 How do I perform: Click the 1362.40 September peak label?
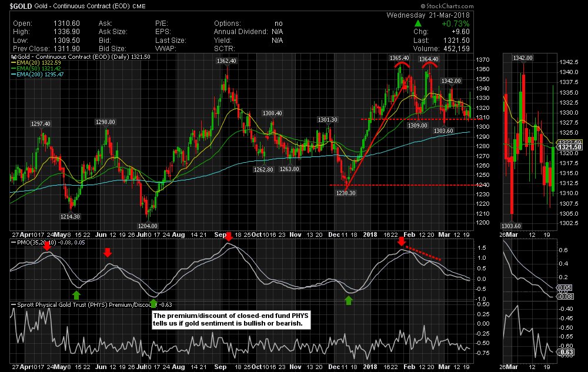click(x=226, y=61)
